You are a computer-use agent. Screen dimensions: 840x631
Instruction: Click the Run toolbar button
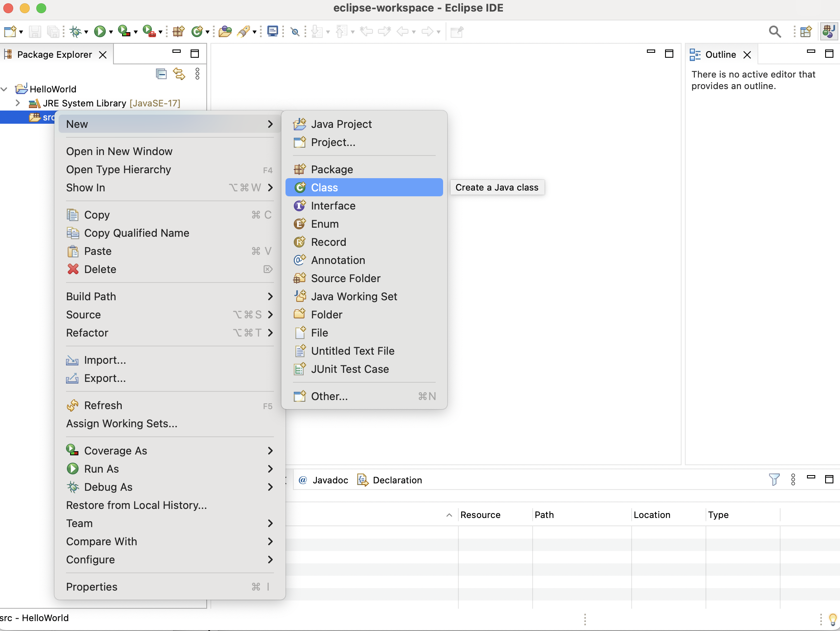[99, 31]
